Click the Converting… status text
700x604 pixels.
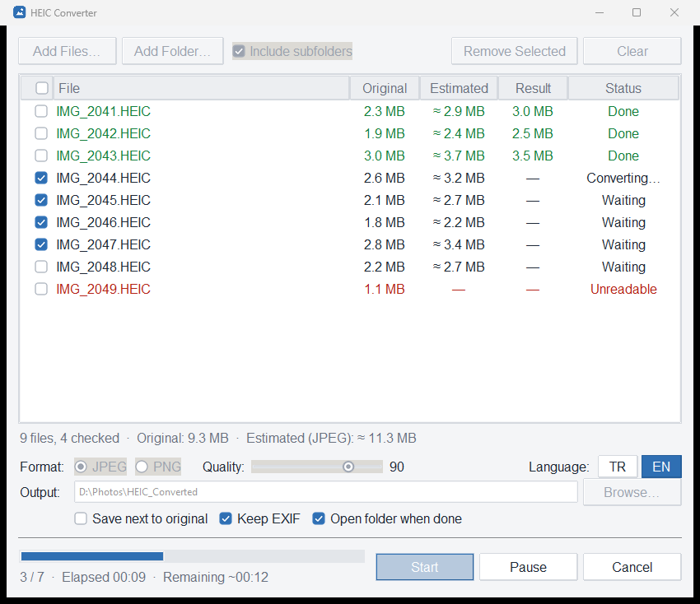pyautogui.click(x=623, y=178)
